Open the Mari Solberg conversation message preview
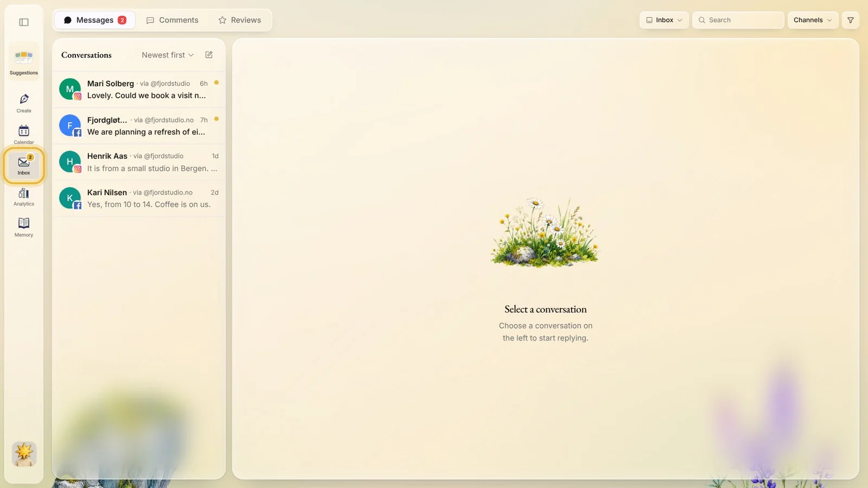The width and height of the screenshot is (868, 488). tap(146, 95)
